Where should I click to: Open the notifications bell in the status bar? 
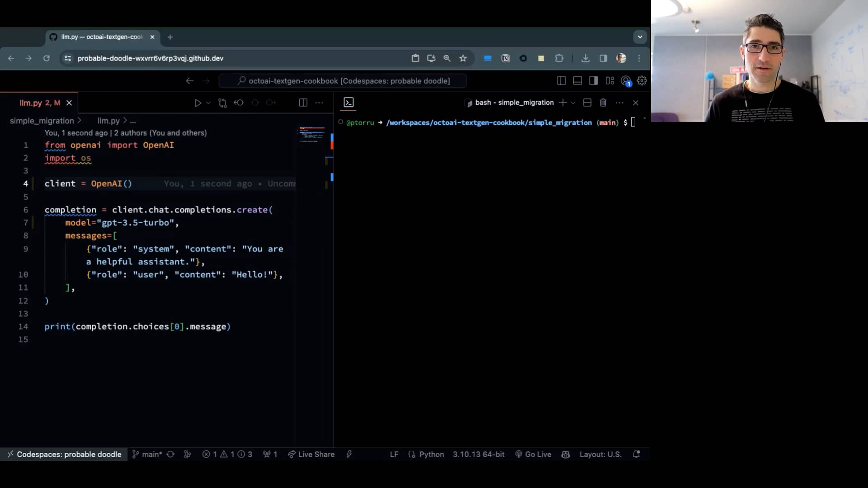point(637,454)
